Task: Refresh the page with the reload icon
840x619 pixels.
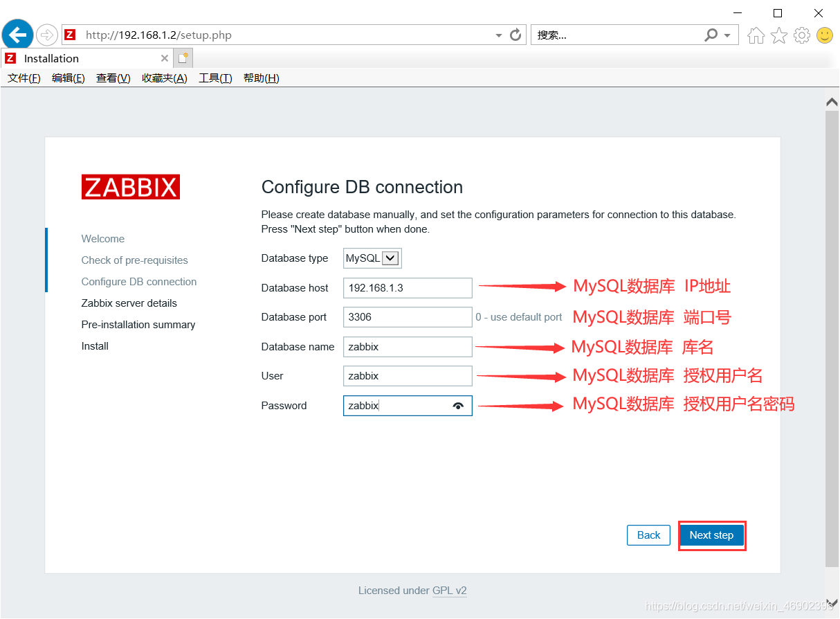Action: pyautogui.click(x=515, y=35)
